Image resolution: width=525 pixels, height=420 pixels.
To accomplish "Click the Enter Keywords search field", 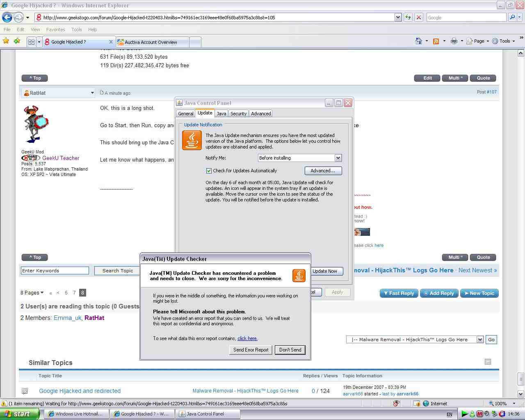I will coord(55,271).
